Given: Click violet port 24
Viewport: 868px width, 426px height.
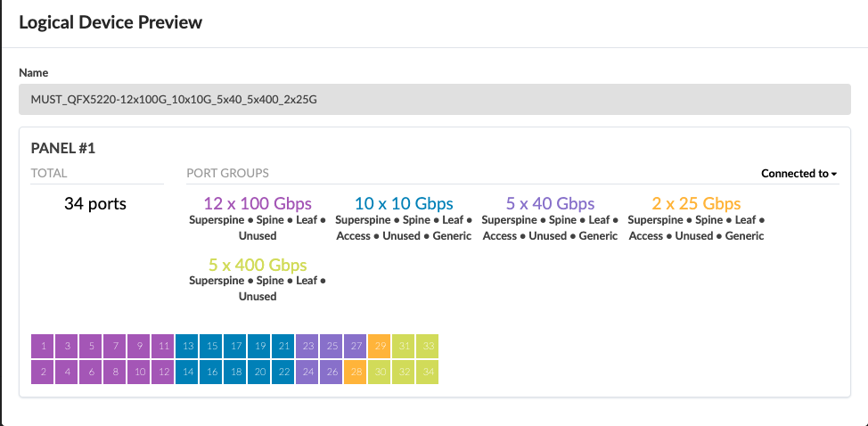Looking at the screenshot, I should [307, 372].
